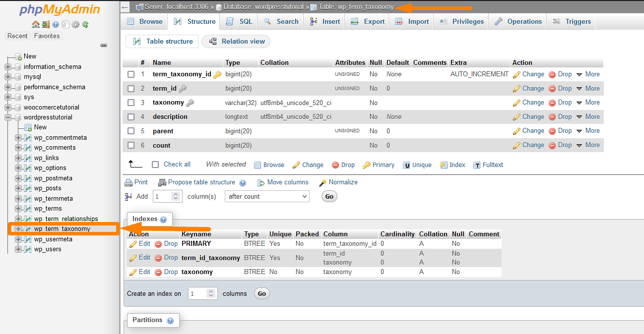Click Unique in With selected actions
The width and height of the screenshot is (644, 334).
(x=417, y=165)
